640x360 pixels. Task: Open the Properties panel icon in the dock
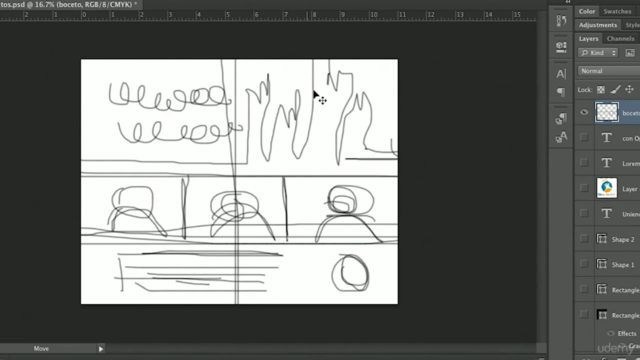pos(561,47)
